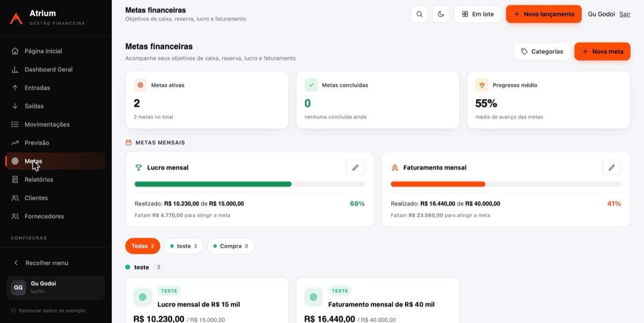Viewport: 644px width, 323px height.
Task: Click rocket icon beside Faturamento mensal
Action: coord(394,168)
